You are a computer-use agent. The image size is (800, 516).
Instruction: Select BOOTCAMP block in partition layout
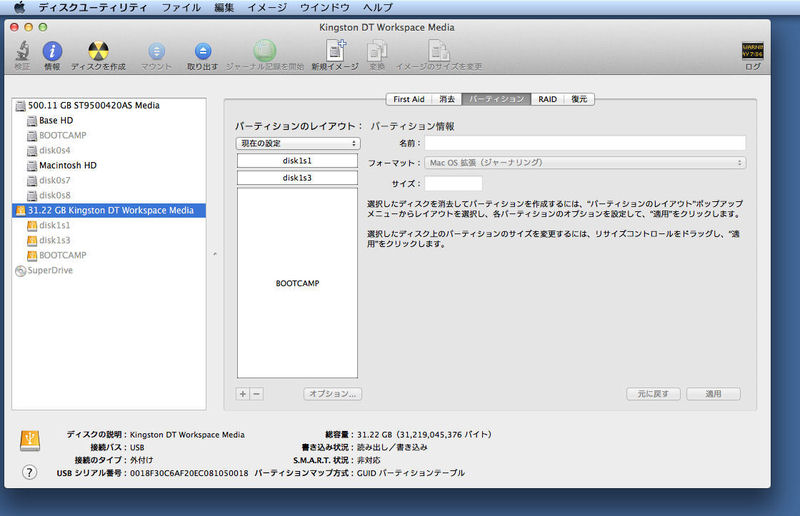coord(297,283)
